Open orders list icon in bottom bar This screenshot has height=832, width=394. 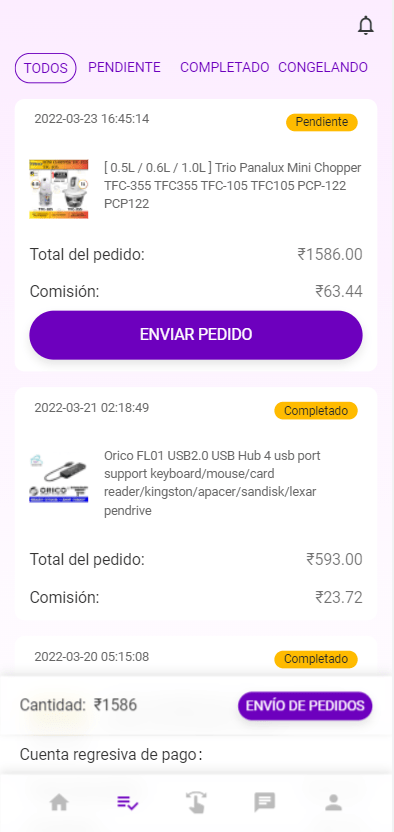[x=128, y=803]
